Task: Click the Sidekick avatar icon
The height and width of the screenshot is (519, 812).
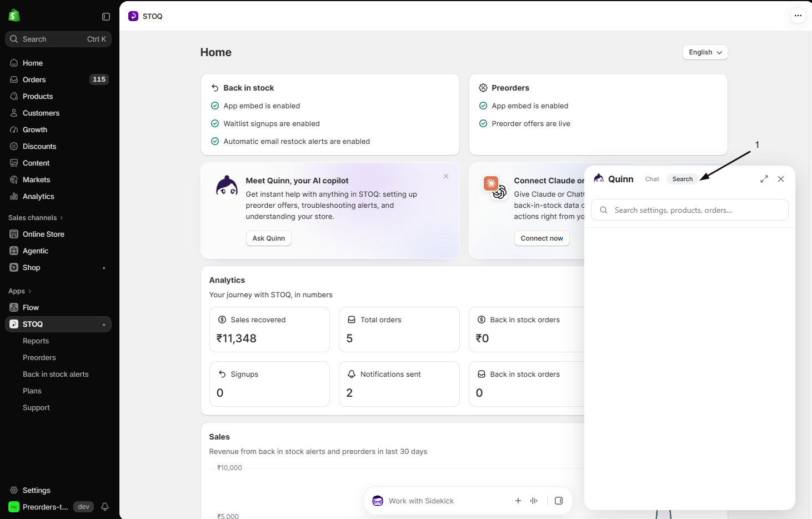Action: coord(378,501)
